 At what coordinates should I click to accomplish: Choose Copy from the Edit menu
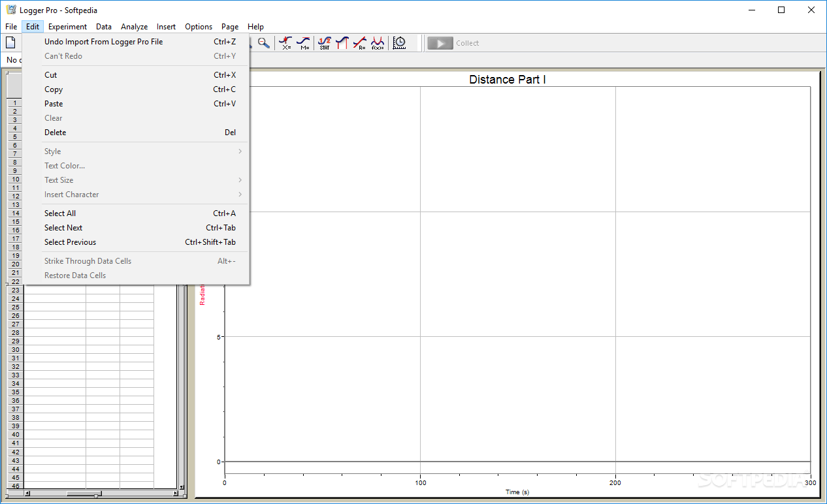[136, 89]
